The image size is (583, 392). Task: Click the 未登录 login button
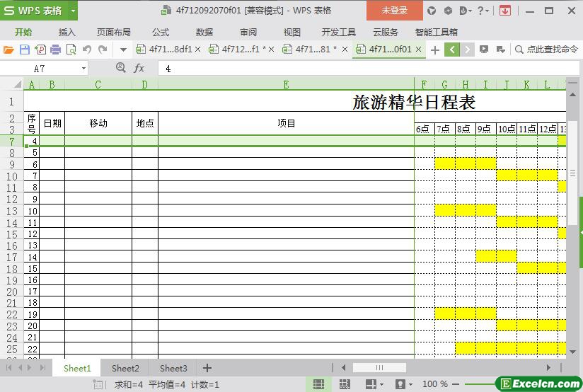[x=395, y=11]
